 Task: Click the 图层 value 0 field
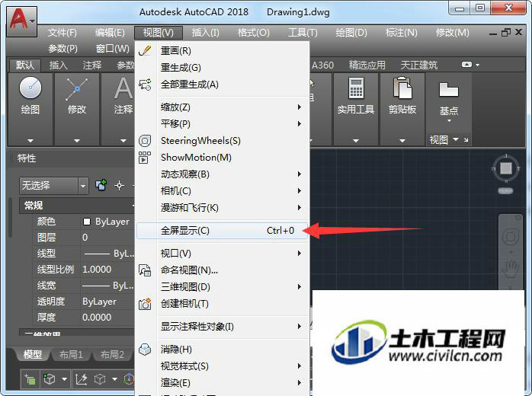pyautogui.click(x=108, y=238)
